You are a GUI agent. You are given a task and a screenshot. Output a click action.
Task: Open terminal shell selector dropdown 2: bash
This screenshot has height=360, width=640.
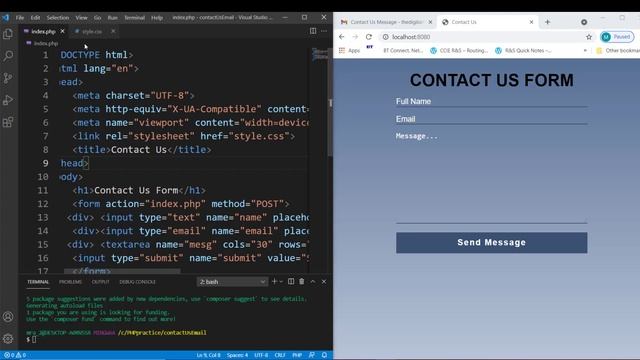click(x=232, y=282)
